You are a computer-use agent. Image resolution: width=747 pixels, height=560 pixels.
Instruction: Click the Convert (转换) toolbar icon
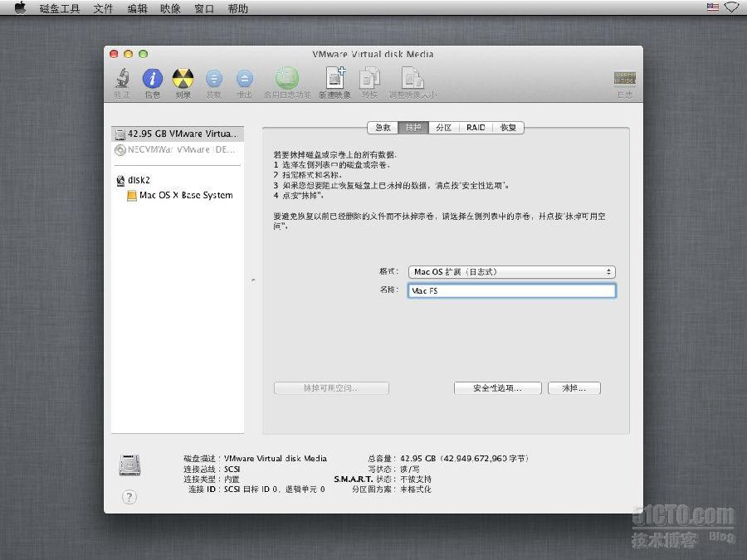click(x=369, y=78)
